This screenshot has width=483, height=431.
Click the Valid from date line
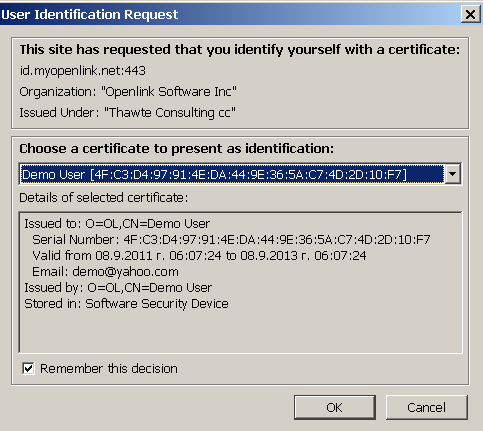pos(199,256)
